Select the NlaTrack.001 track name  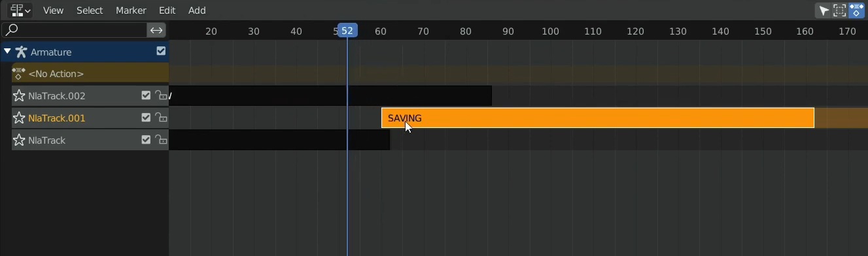pyautogui.click(x=57, y=118)
